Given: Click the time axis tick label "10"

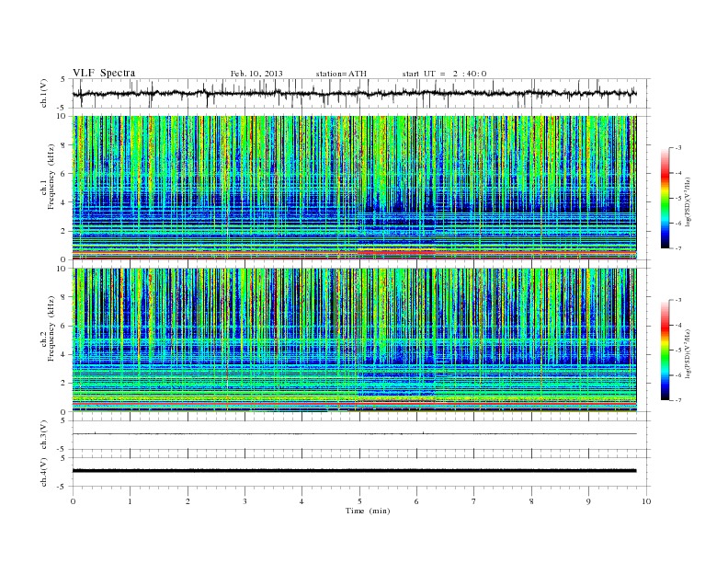Looking at the screenshot, I should click(x=646, y=501).
